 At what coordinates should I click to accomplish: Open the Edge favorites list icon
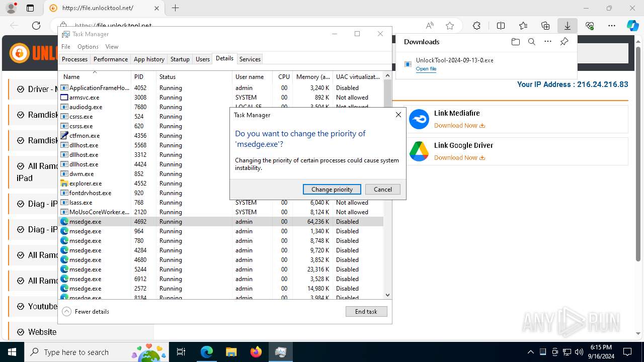click(523, 26)
